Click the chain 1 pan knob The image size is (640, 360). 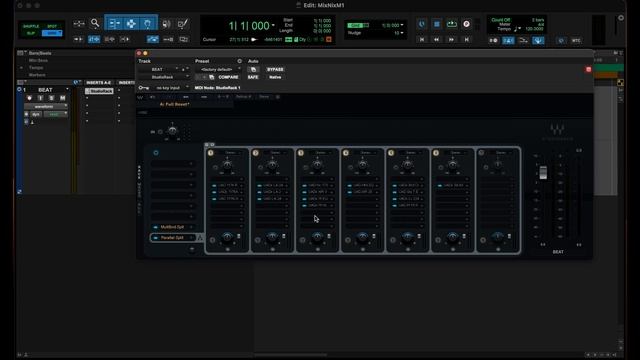point(227,164)
